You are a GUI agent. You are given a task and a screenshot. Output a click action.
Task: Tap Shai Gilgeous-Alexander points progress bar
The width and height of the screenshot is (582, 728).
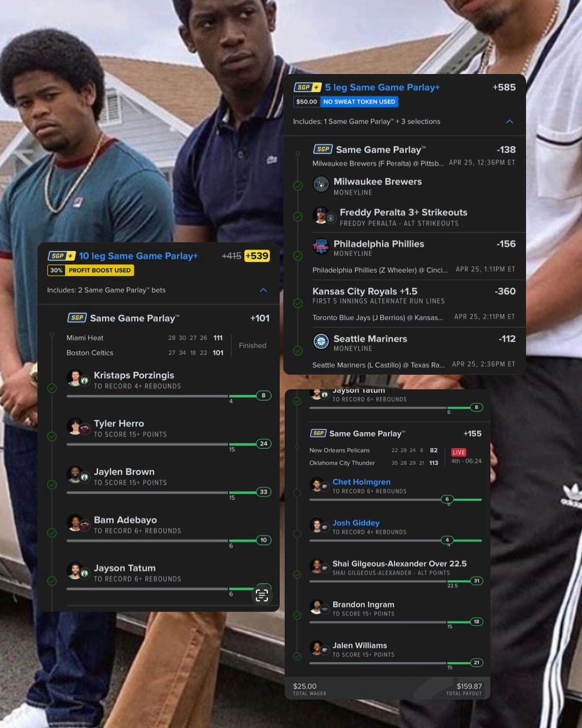point(396,581)
